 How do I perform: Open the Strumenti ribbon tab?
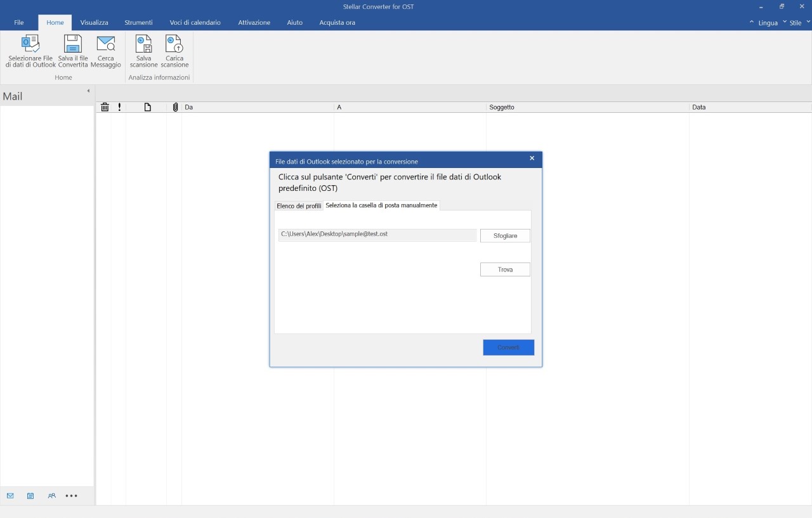coord(138,22)
